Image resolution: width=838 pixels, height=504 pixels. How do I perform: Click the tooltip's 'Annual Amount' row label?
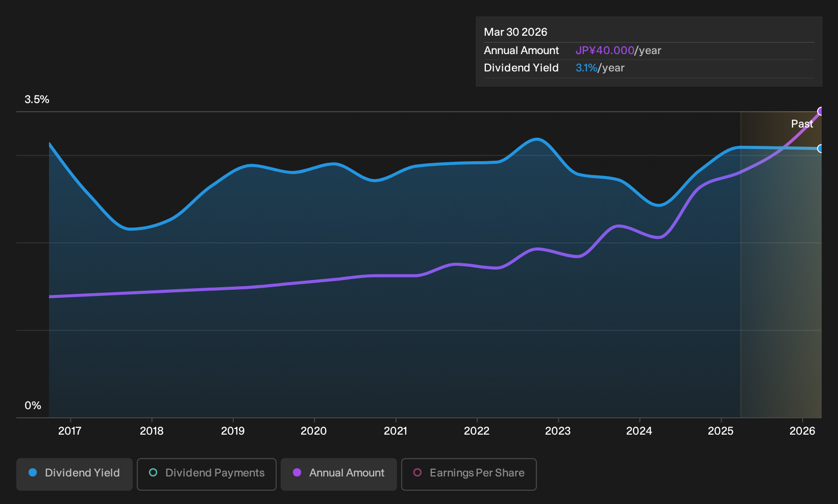pyautogui.click(x=522, y=51)
